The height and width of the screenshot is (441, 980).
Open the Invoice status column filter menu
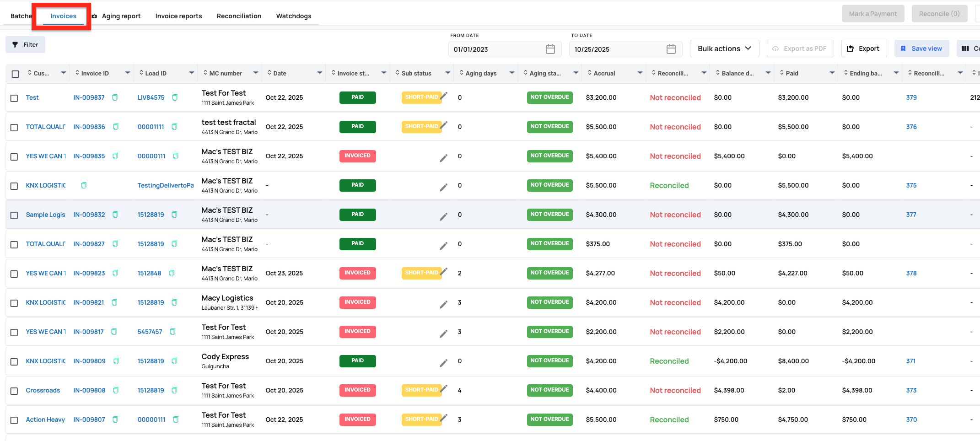pyautogui.click(x=384, y=73)
